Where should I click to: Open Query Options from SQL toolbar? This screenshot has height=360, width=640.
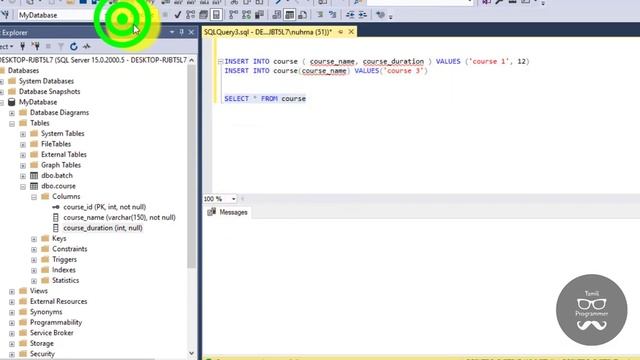tap(204, 15)
